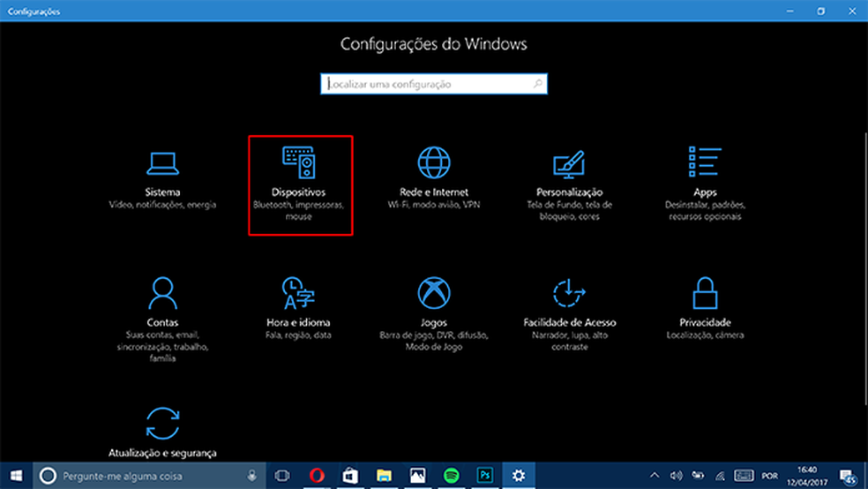Click 'Tela de Fundo, tela de bloqueio, cores' text
This screenshot has width=868, height=489.
(569, 210)
